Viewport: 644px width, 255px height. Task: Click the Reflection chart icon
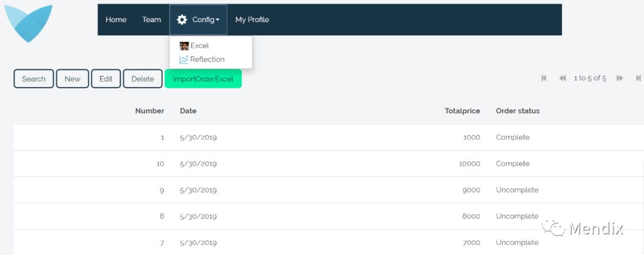tap(184, 59)
